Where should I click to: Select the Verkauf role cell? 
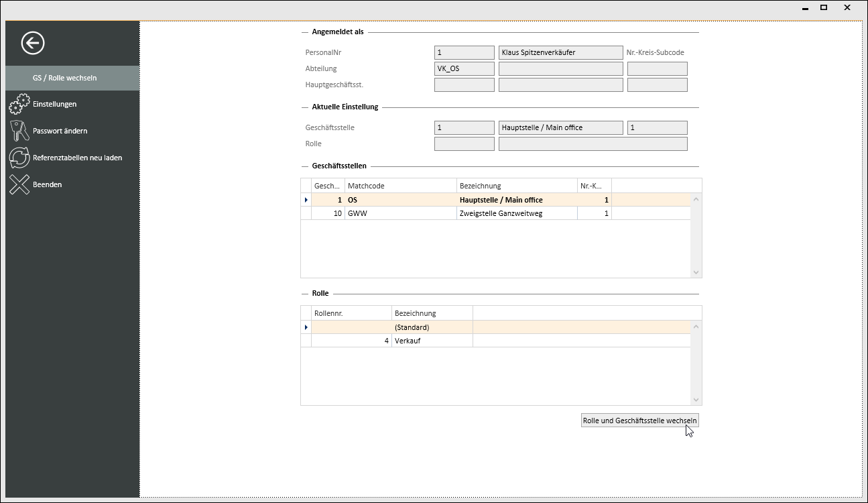[x=432, y=341]
